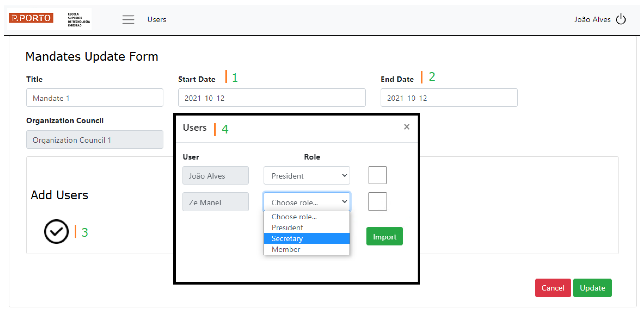This screenshot has width=644, height=312.
Task: Click the power logout icon
Action: click(621, 19)
